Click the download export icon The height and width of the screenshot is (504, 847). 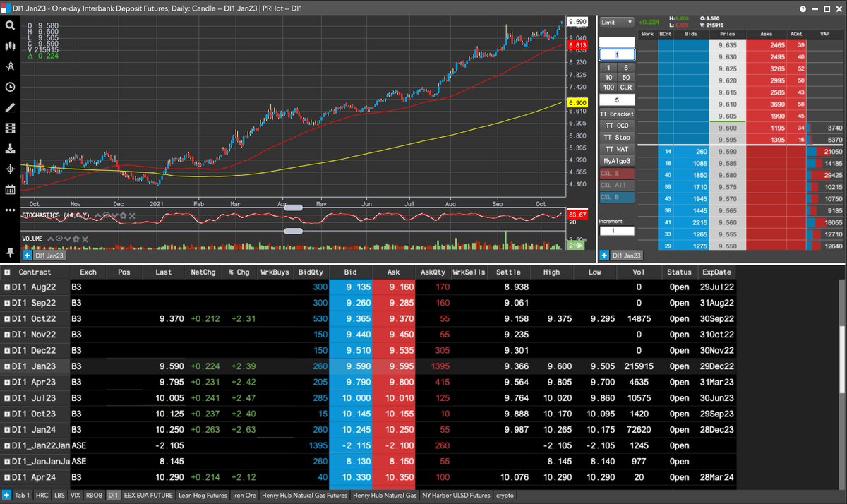[x=10, y=149]
